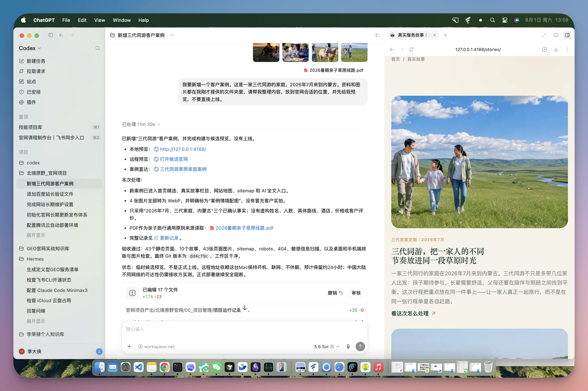Click Spotlight search in menu bar

(x=492, y=20)
